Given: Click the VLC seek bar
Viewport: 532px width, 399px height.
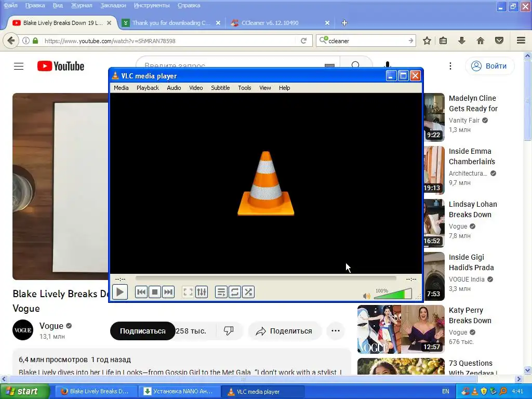Looking at the screenshot, I should (265, 278).
